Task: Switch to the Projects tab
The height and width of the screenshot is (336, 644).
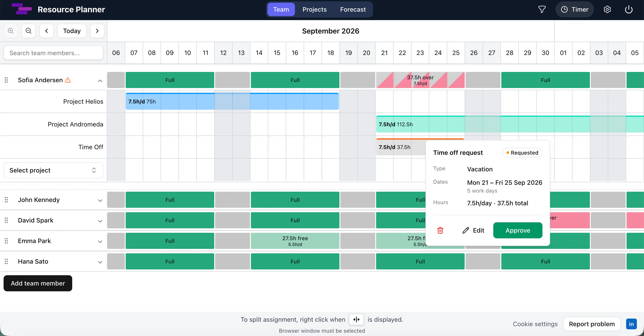Action: click(314, 9)
